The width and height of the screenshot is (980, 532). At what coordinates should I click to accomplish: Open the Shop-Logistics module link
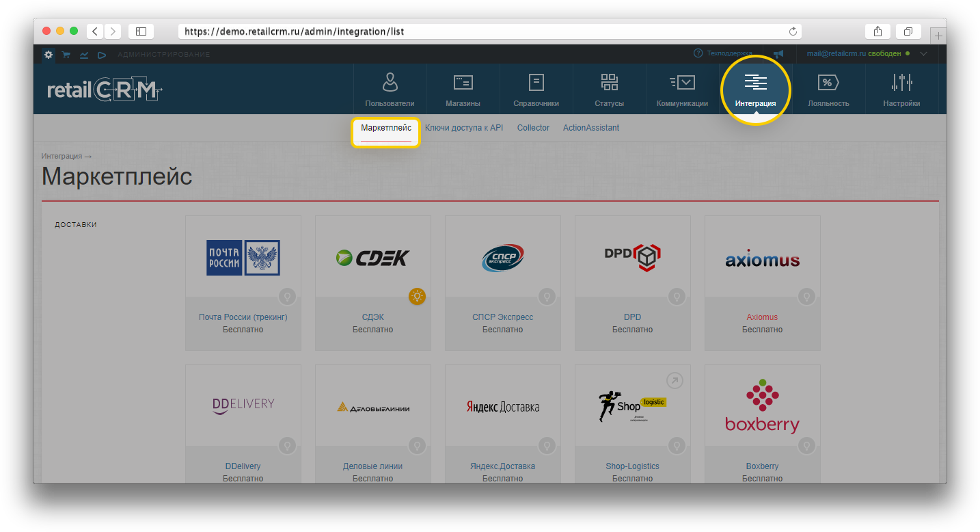(x=633, y=466)
